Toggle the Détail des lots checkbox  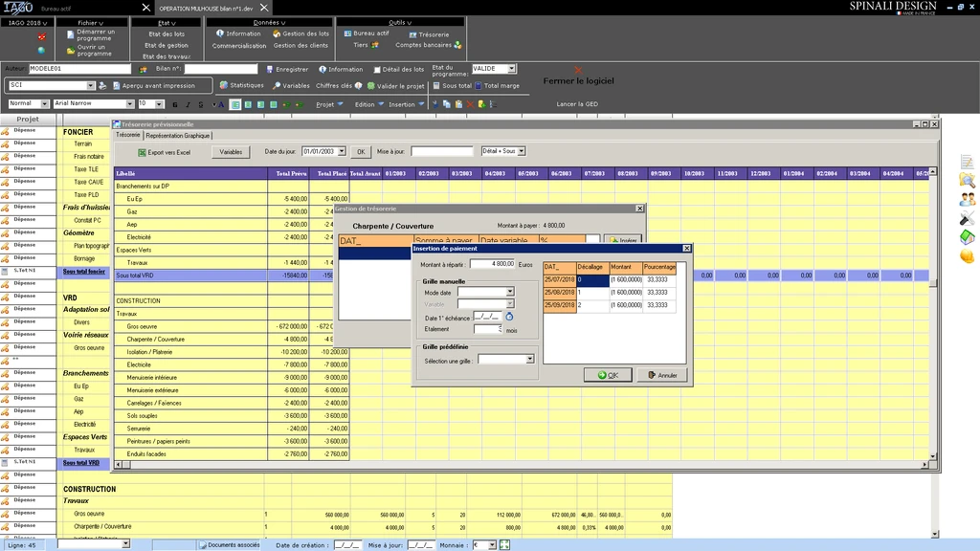[x=377, y=69]
